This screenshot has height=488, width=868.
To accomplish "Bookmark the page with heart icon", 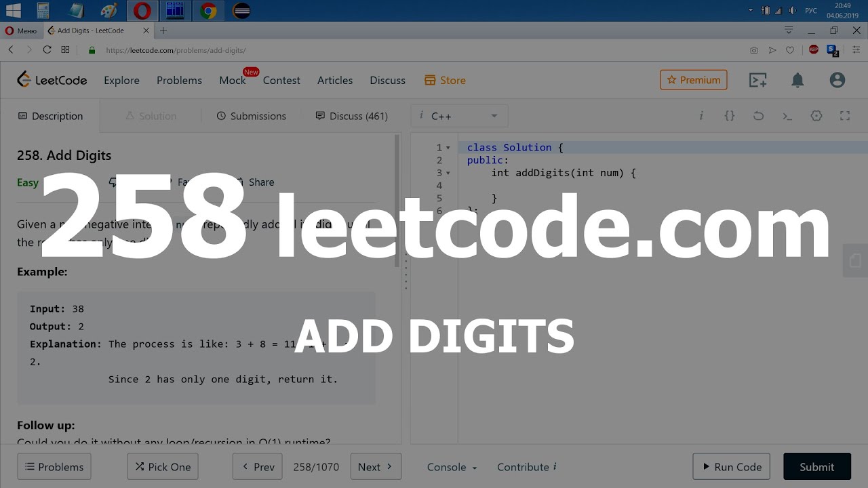I will 790,50.
